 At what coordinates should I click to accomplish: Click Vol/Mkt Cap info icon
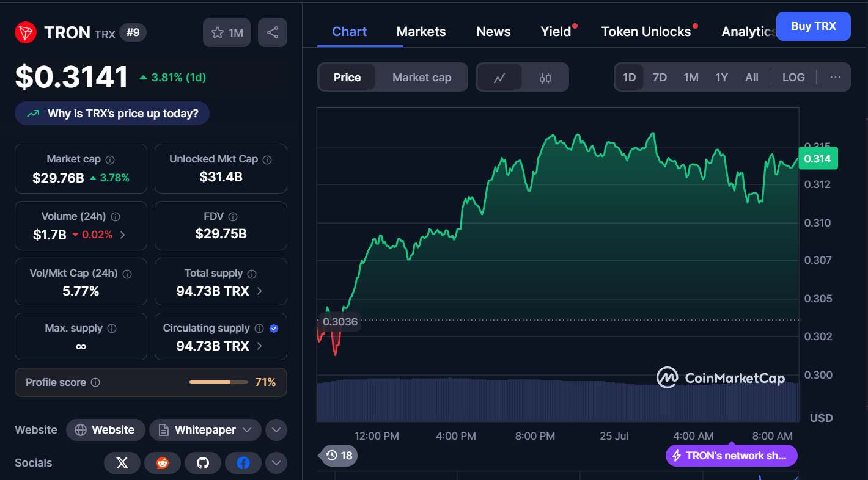pyautogui.click(x=127, y=274)
